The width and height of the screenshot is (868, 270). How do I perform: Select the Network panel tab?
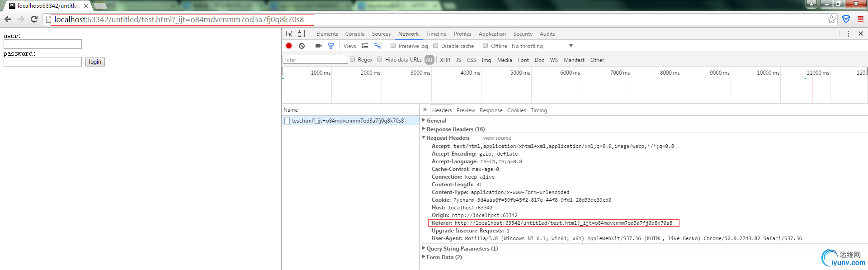tap(408, 34)
